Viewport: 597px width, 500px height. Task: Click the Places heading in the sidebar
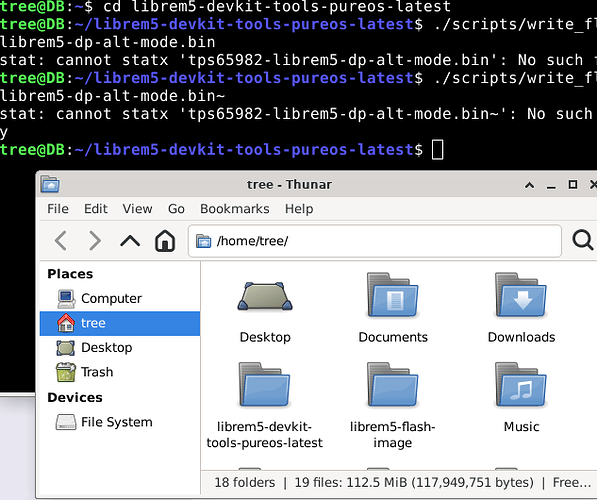coord(70,274)
